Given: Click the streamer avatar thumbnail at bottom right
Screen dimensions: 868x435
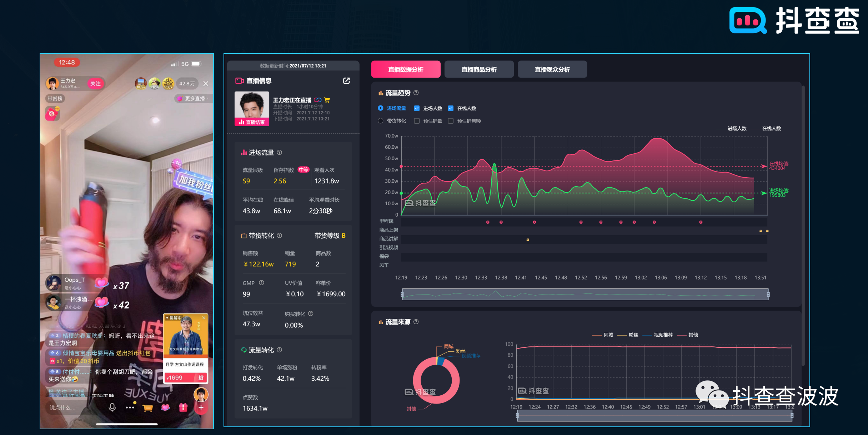Looking at the screenshot, I should (201, 395).
